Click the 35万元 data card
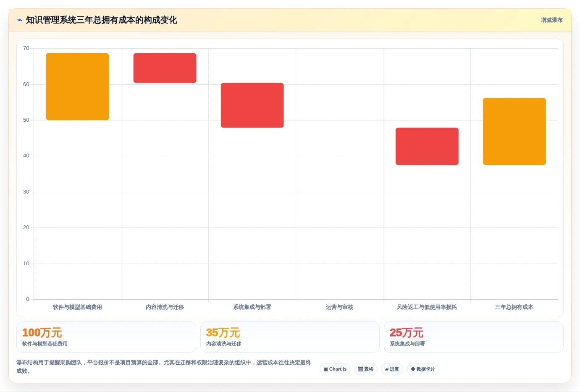This screenshot has width=580, height=392. tap(290, 337)
